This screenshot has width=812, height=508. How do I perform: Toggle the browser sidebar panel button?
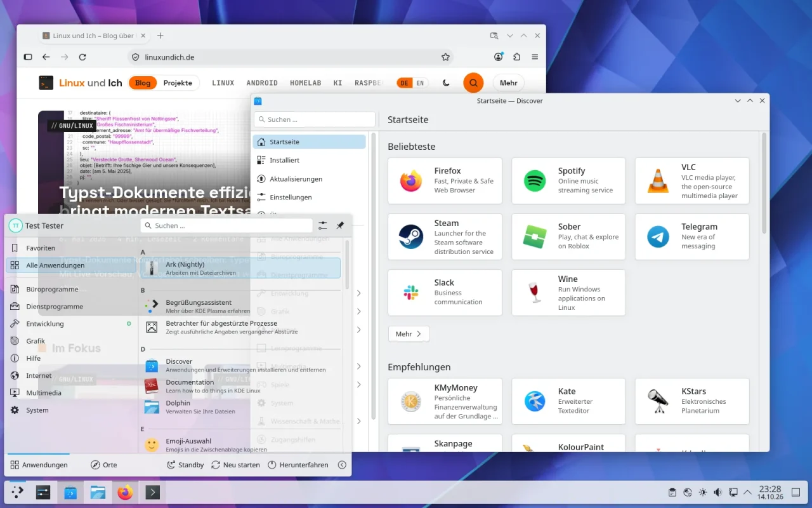[28, 57]
